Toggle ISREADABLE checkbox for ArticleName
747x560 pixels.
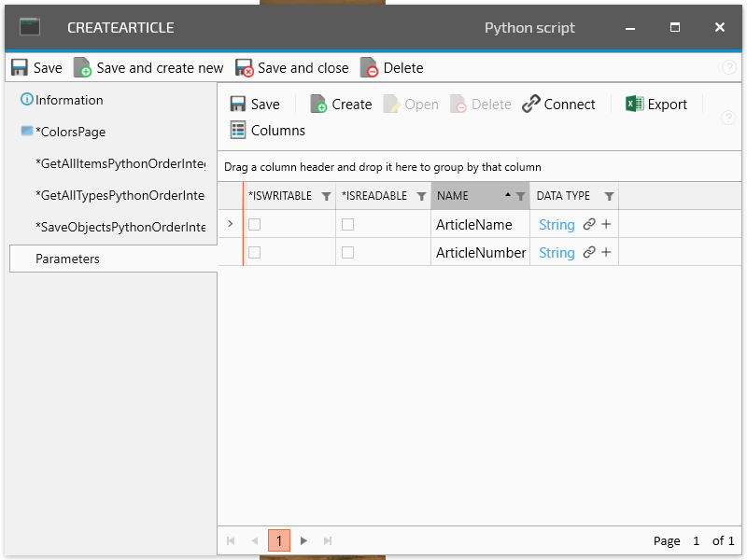pyautogui.click(x=348, y=225)
